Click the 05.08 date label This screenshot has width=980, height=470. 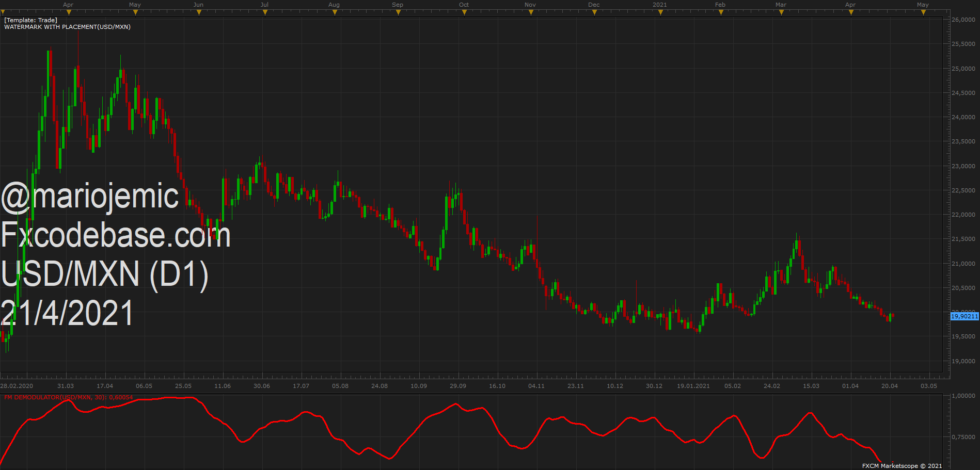pos(340,386)
